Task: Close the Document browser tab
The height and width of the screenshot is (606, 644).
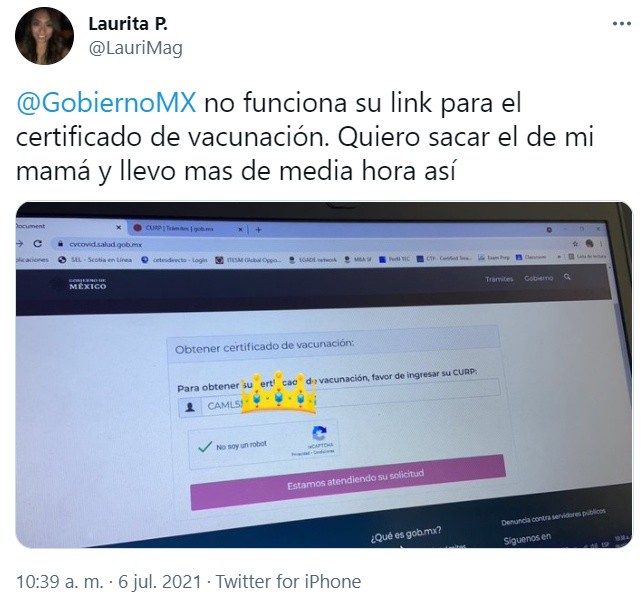Action: point(118,227)
